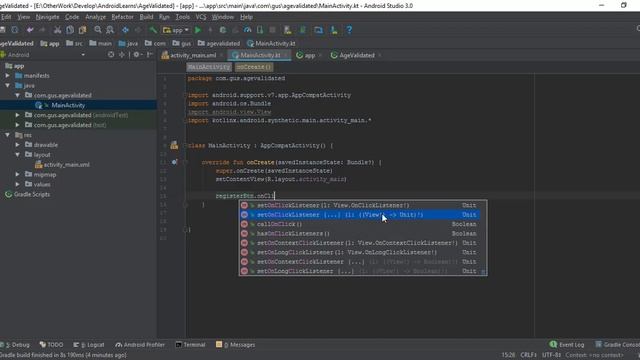Click the Cut scissors toolbar icon
Image resolution: width=640 pixels, height=360 pixels.
[x=57, y=30]
